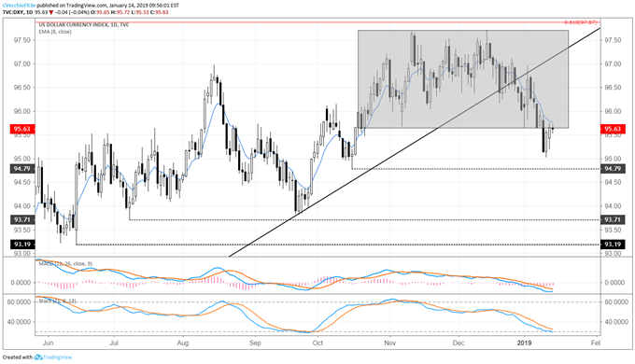Image resolution: width=635 pixels, height=364 pixels.
Task: Select the 93.71 level label on right axis
Action: click(x=613, y=220)
